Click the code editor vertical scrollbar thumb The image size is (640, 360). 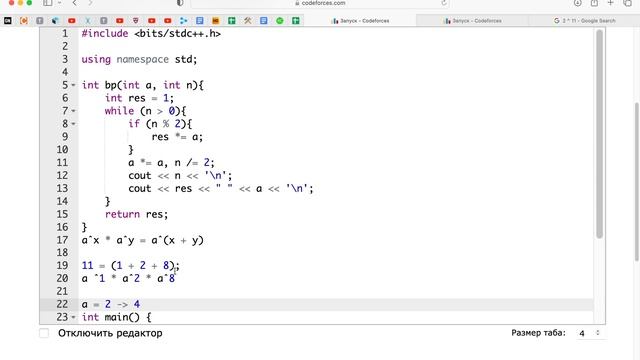pos(599,134)
